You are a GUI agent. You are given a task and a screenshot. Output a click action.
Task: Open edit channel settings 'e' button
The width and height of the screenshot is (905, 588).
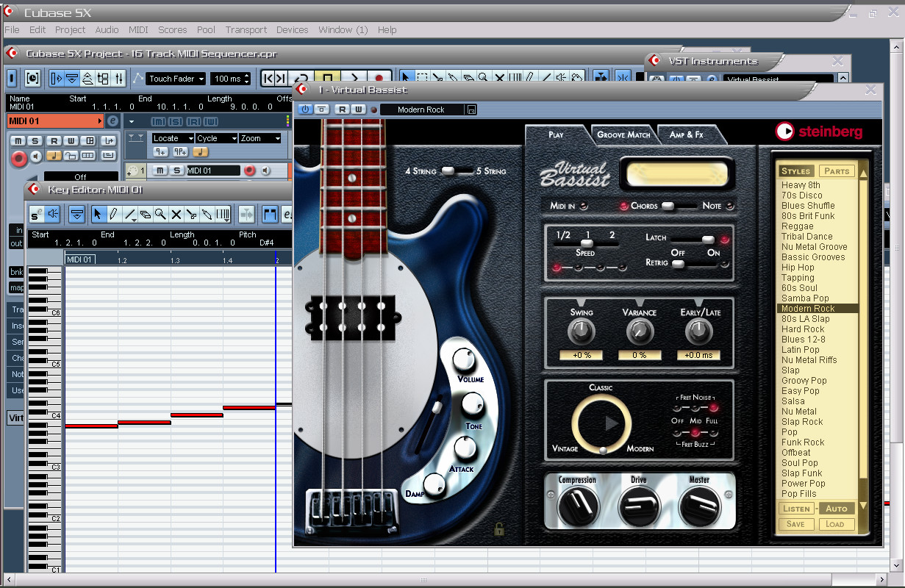point(112,121)
